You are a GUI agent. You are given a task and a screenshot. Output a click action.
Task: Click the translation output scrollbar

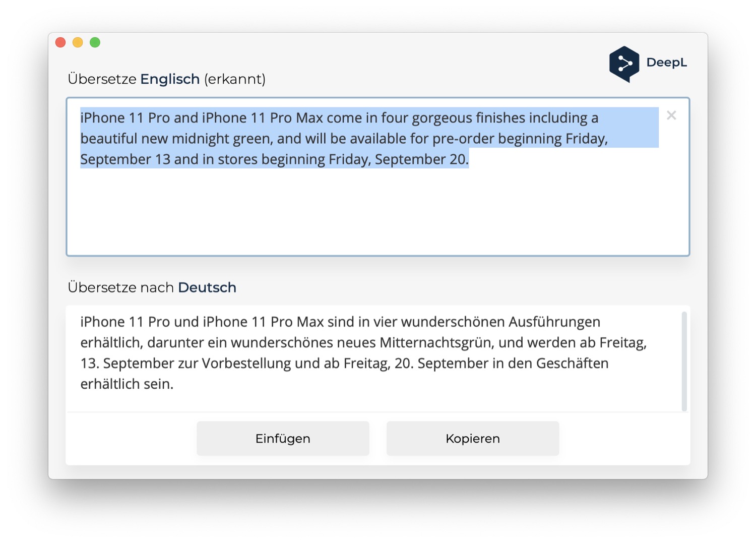pos(684,360)
